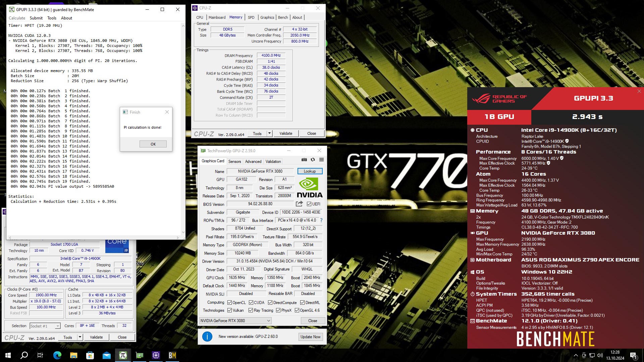Image resolution: width=644 pixels, height=362 pixels.
Task: Click the PCIe bus interface question mark
Action: click(321, 220)
